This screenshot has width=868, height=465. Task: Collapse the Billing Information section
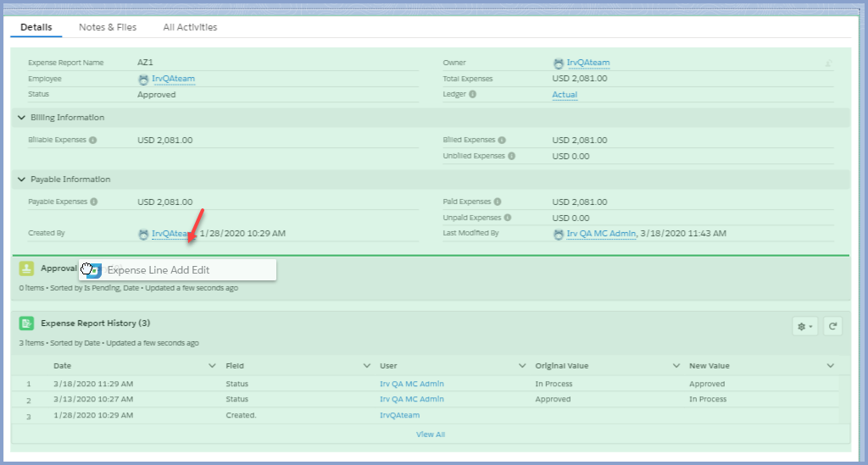[21, 117]
